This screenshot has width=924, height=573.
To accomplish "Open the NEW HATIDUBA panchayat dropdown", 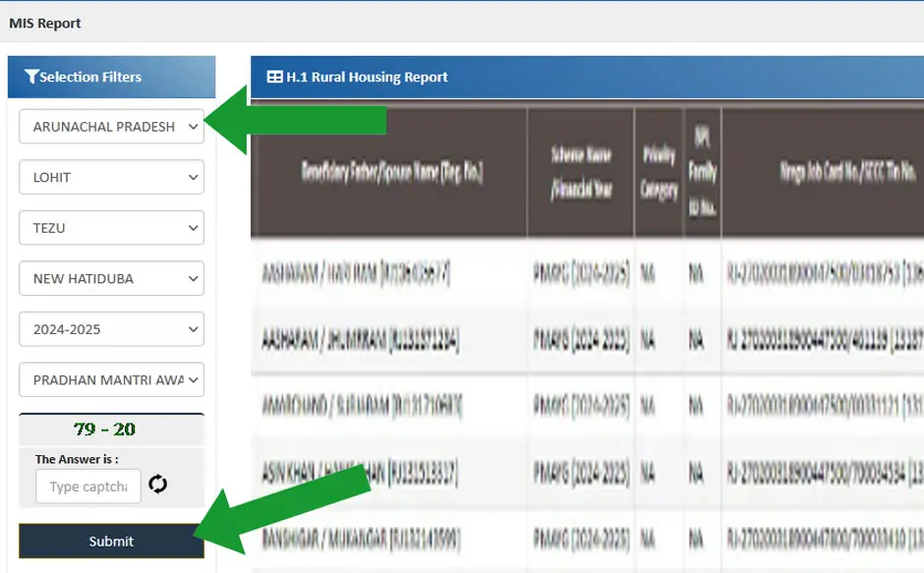I will point(111,279).
